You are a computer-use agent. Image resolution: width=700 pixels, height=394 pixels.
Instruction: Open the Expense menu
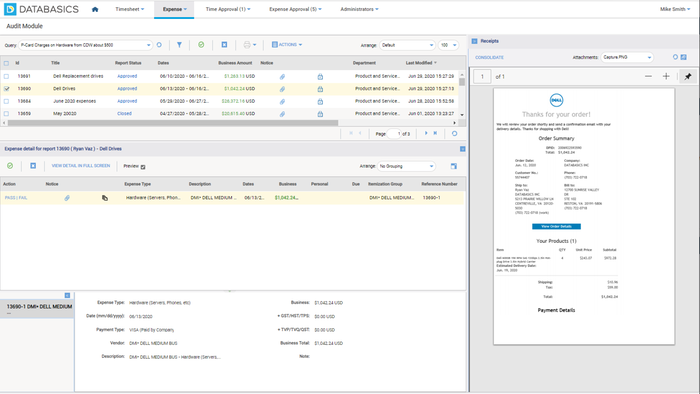[174, 9]
